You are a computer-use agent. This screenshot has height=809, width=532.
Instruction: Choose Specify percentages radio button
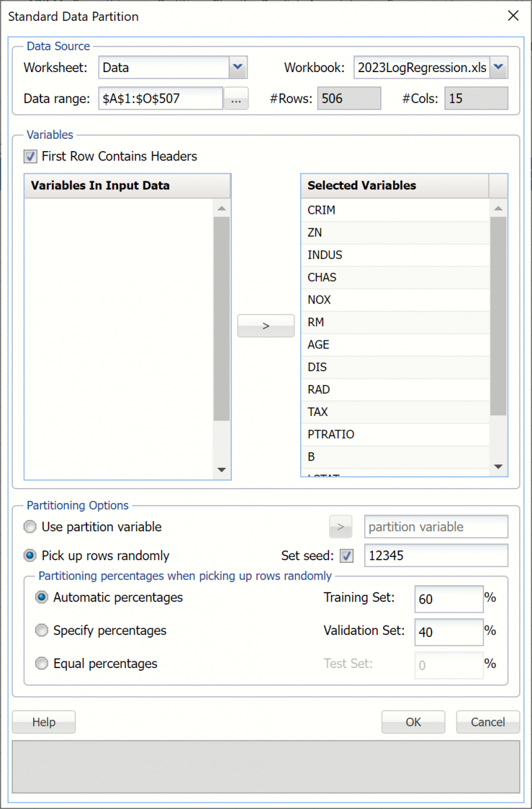click(42, 630)
